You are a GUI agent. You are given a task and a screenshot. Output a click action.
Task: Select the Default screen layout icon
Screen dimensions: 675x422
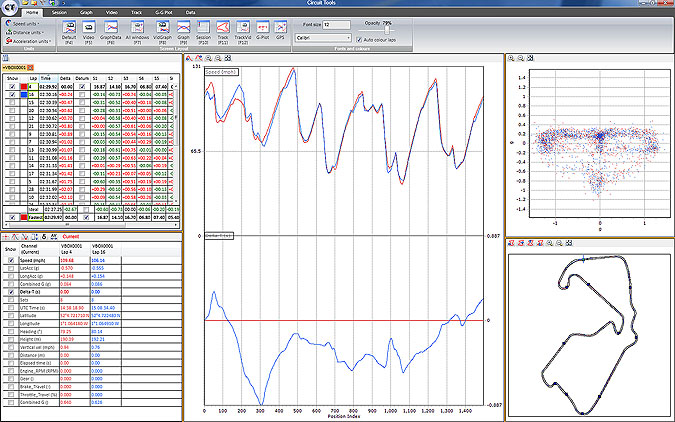tap(69, 28)
